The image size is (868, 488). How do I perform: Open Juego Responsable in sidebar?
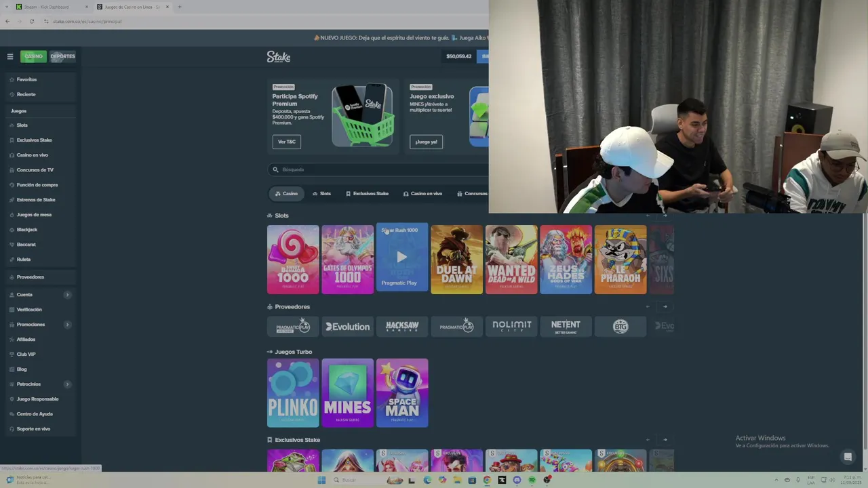pos(37,399)
